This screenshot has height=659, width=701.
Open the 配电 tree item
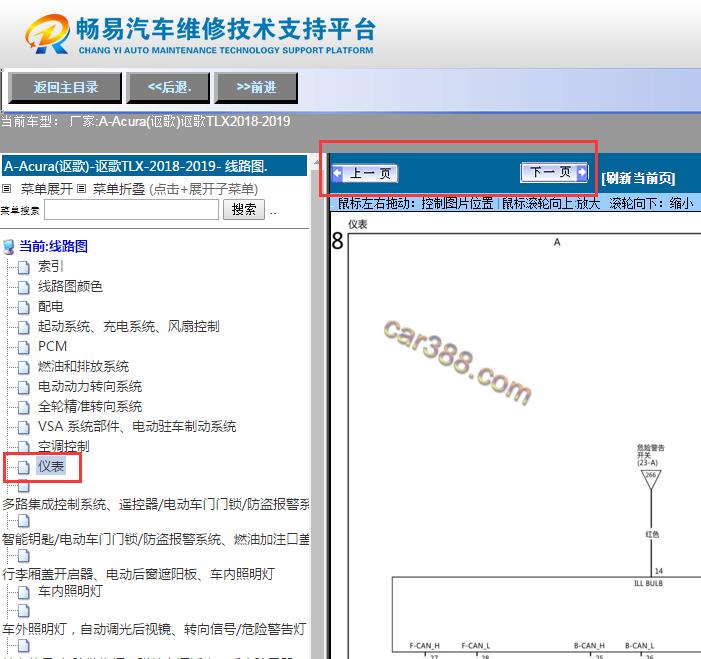(x=51, y=307)
